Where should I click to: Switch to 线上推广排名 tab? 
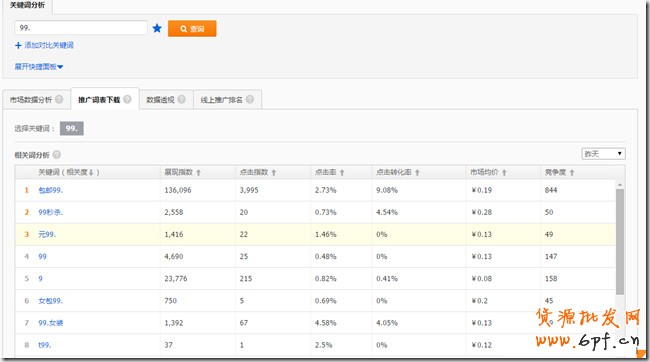(x=222, y=100)
